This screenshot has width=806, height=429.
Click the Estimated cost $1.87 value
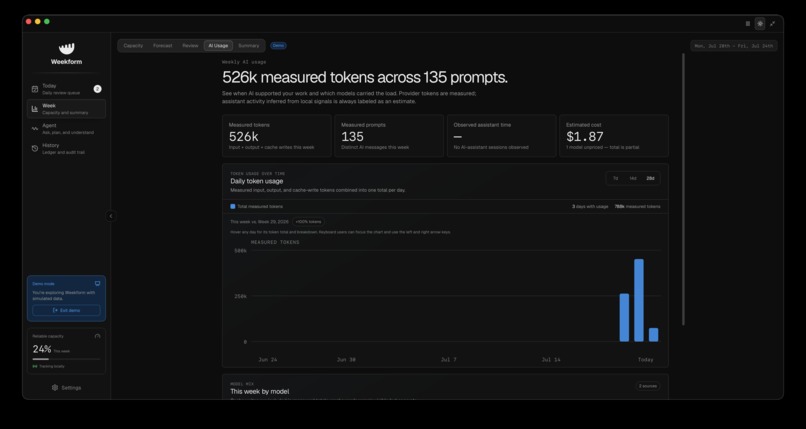pos(584,137)
